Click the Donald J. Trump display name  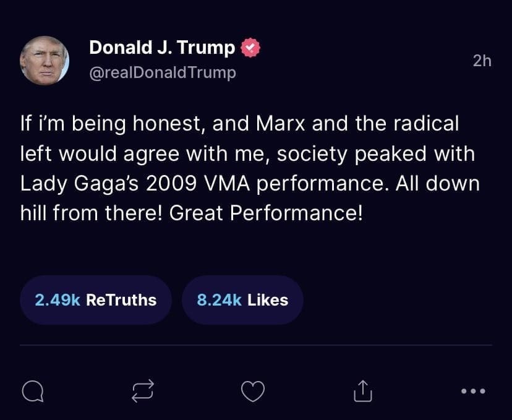[162, 48]
